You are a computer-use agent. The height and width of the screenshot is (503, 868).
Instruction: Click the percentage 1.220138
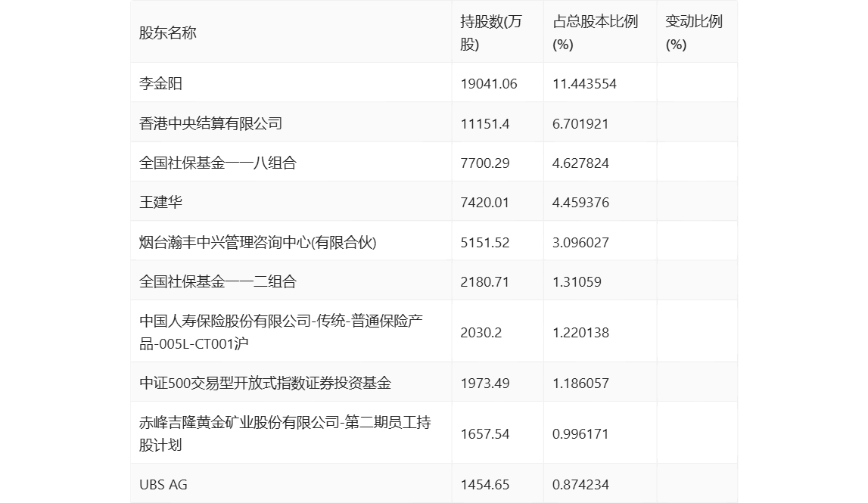coord(580,333)
